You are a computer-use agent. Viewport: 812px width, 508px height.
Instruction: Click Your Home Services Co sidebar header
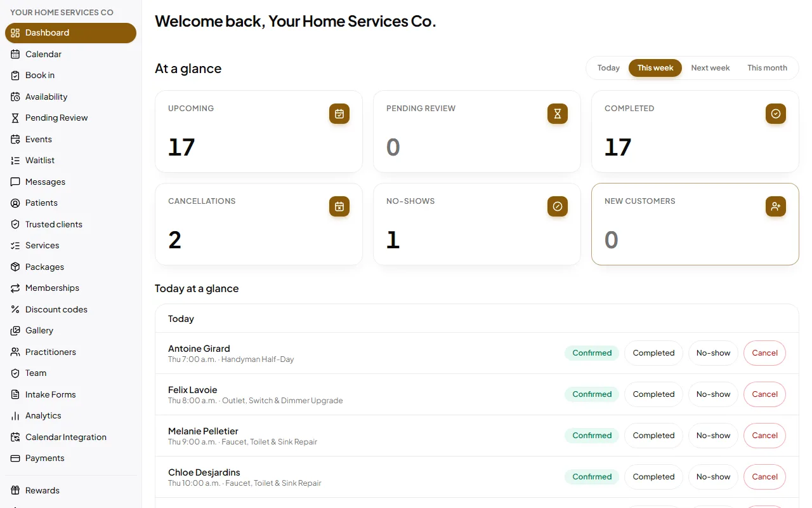point(62,12)
